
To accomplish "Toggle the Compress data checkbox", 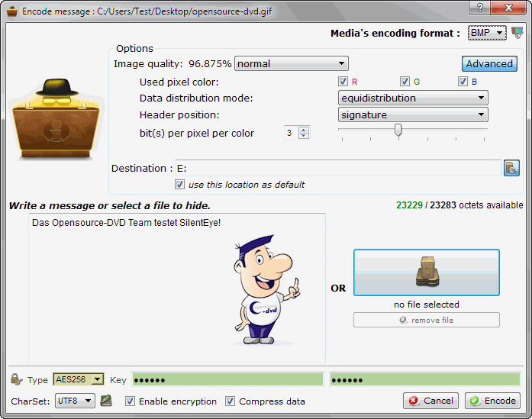I will pyautogui.click(x=230, y=401).
